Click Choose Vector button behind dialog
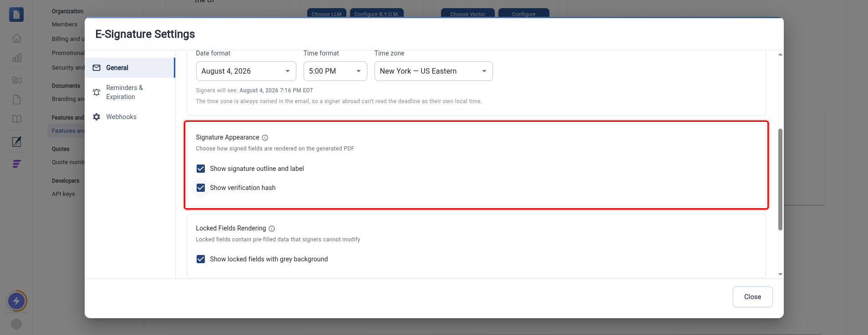 (467, 13)
